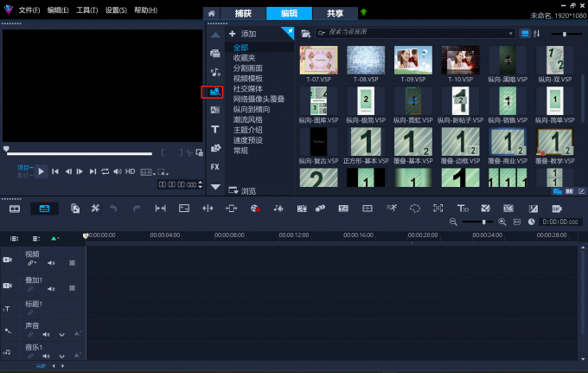Open the Media library panel
Viewport: 588px width, 373px height.
click(x=214, y=54)
